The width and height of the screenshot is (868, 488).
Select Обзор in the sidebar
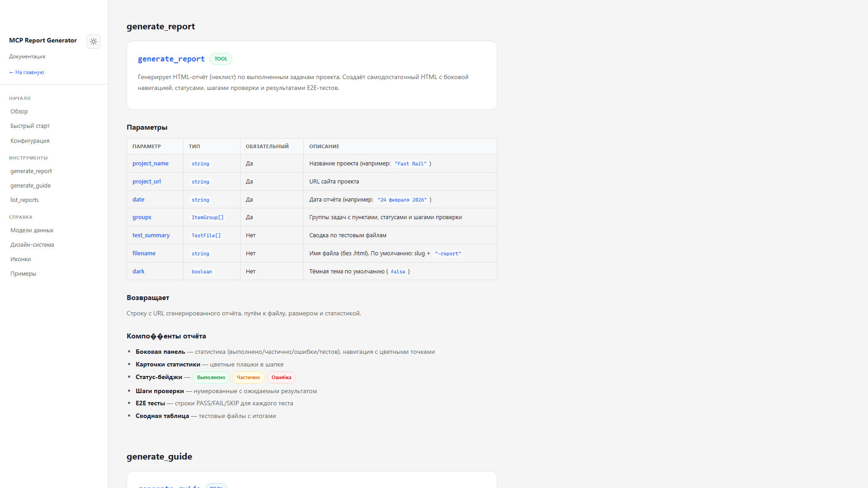[19, 111]
